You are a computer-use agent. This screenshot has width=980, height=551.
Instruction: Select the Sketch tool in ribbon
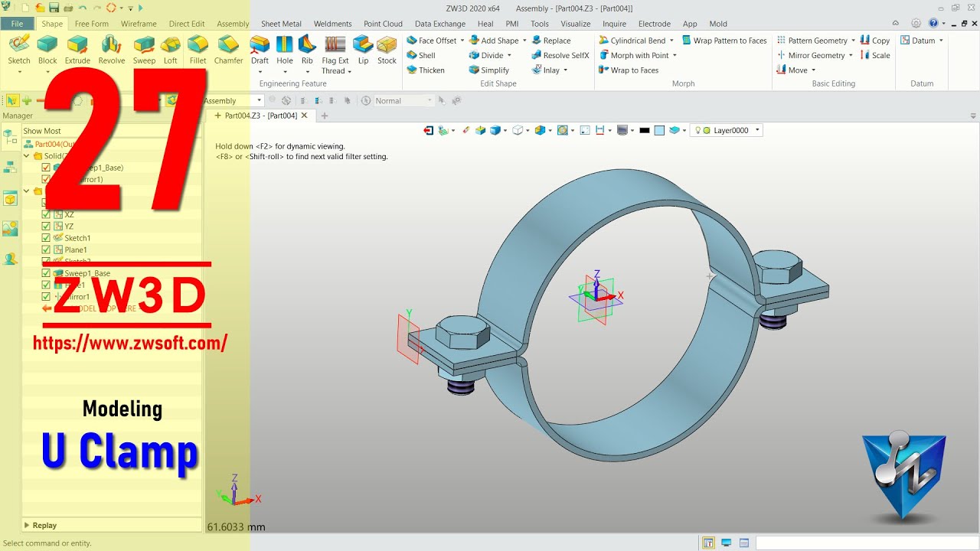(18, 50)
